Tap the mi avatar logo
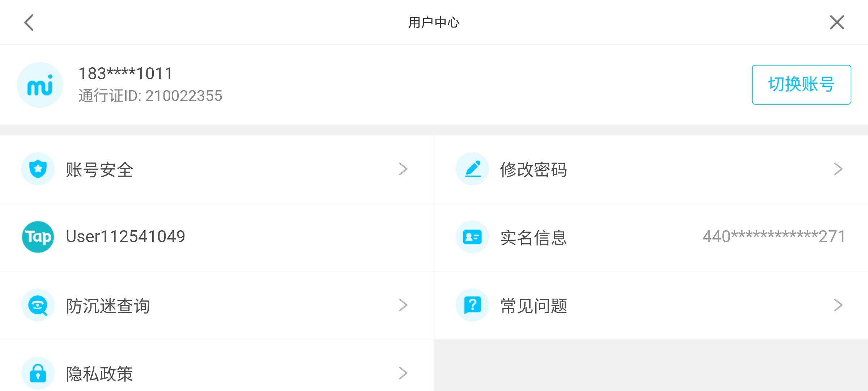The width and height of the screenshot is (868, 391). 40,85
